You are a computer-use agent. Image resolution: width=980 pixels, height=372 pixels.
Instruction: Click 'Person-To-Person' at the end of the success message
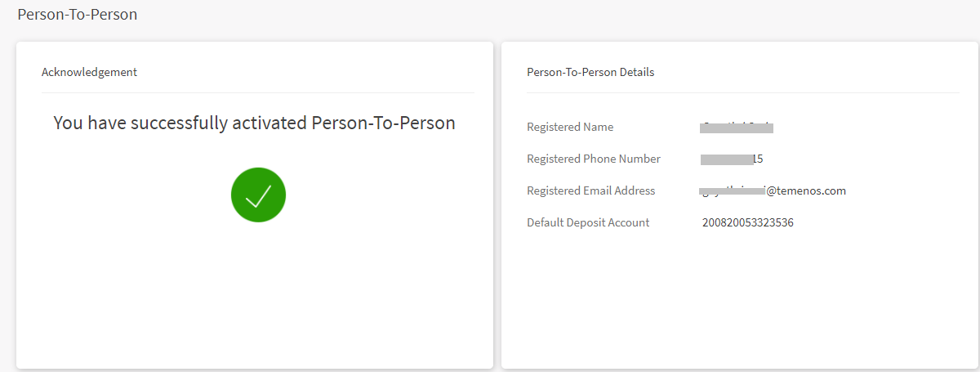coord(383,123)
